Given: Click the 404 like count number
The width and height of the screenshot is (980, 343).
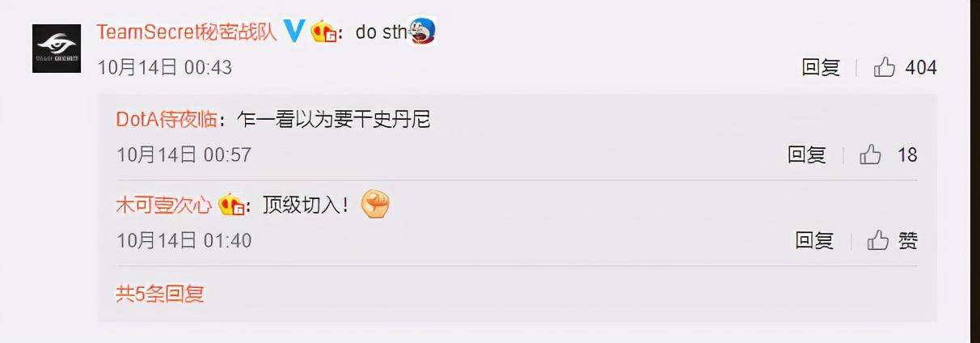Looking at the screenshot, I should pyautogui.click(x=921, y=68).
